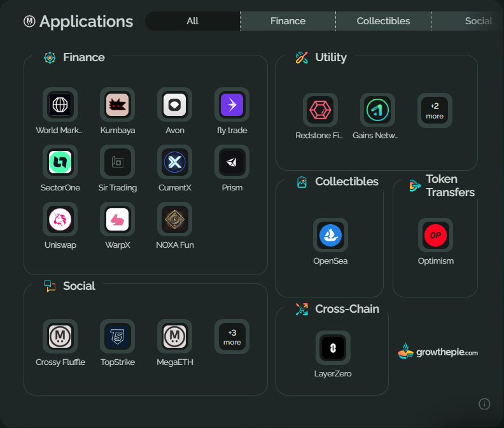Screen dimensions: 504x428
Task: Click the Cross-Chain section header icon
Action: click(302, 310)
